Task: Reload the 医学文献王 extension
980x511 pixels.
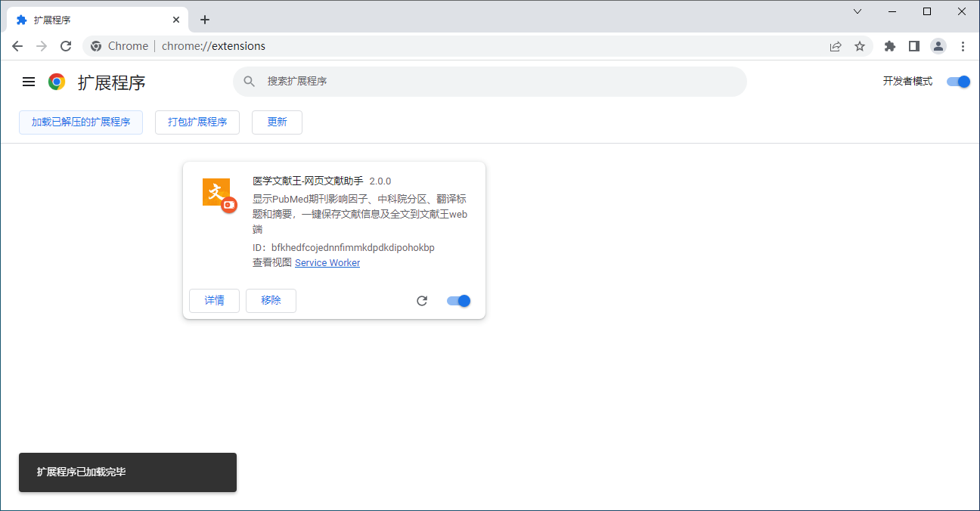Action: (x=422, y=301)
